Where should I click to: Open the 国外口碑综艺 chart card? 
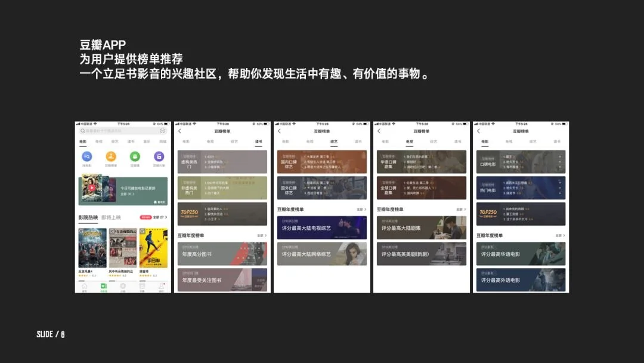(x=322, y=188)
